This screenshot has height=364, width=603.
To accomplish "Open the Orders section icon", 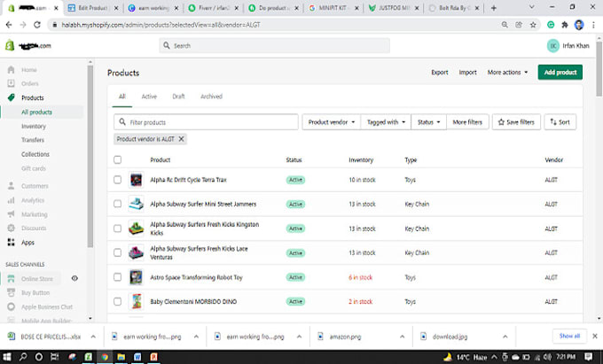I will [12, 83].
